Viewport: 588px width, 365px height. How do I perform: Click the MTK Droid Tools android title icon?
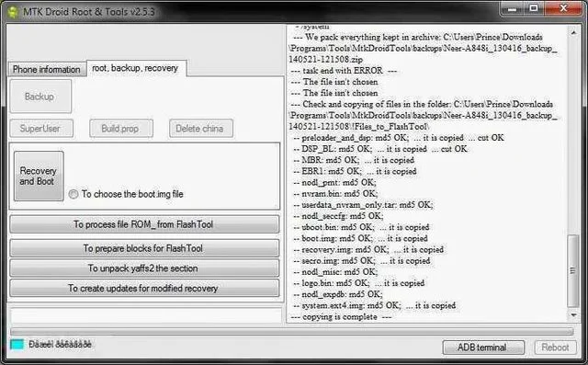tap(12, 12)
